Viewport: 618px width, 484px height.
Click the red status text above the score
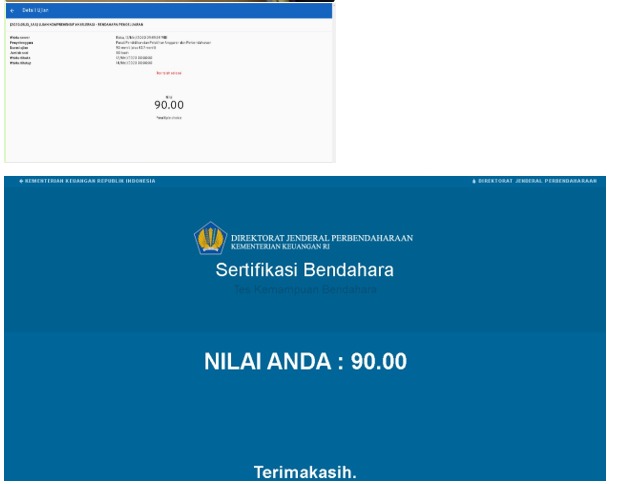coord(169,73)
